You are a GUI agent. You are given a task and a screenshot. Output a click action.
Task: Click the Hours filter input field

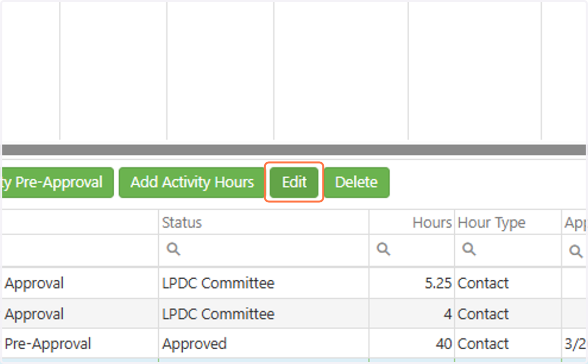coord(412,250)
